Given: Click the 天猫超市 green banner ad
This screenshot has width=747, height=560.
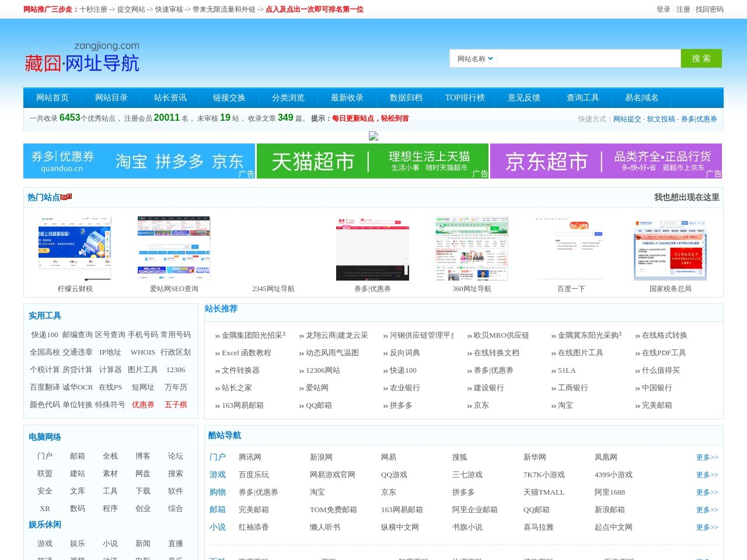Looking at the screenshot, I should 372,161.
